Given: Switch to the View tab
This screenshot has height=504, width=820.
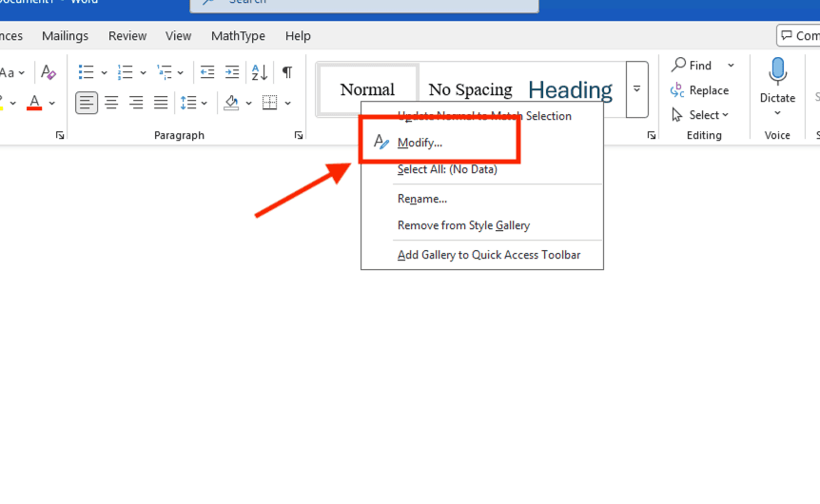Looking at the screenshot, I should (x=178, y=36).
